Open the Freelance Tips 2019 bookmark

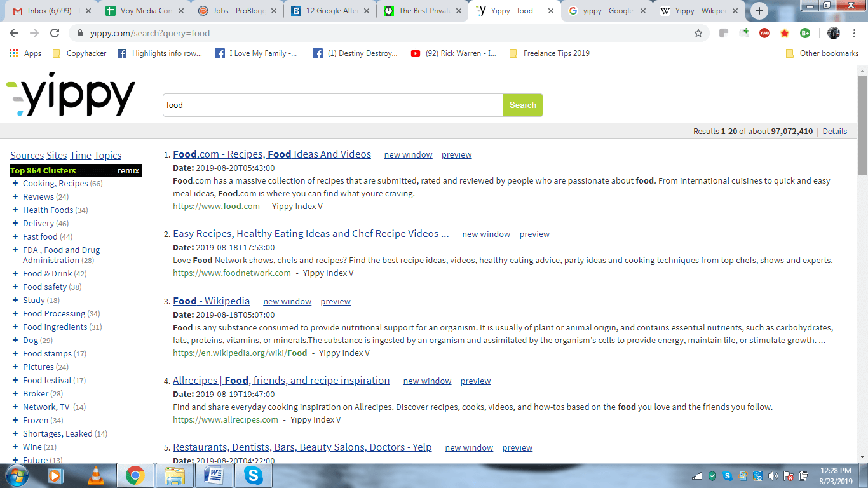(x=550, y=53)
